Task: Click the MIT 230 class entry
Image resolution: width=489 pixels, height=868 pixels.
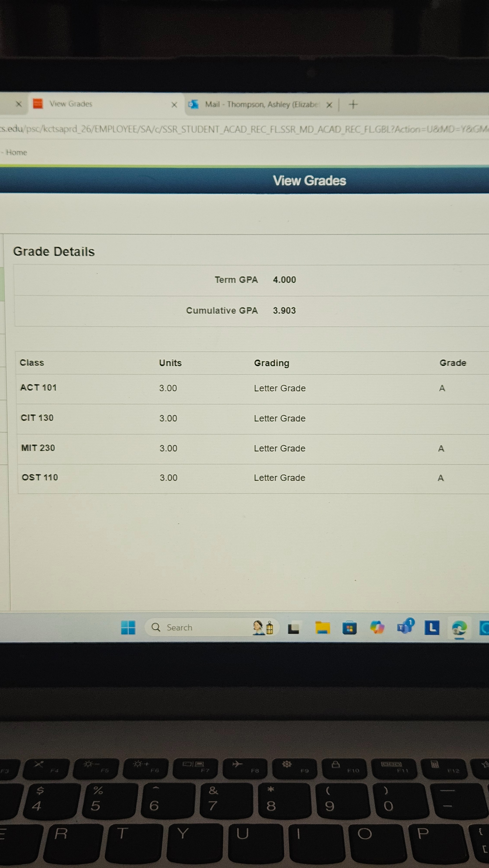Action: point(38,448)
